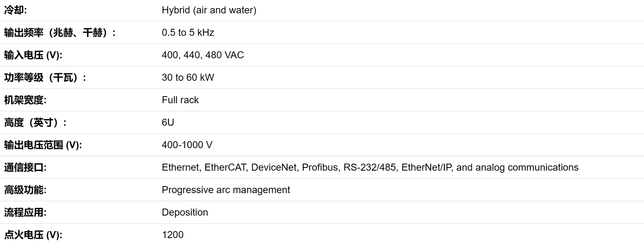This screenshot has width=644, height=250.
Task: Click the 冷却 cooling label
Action: coord(15,10)
